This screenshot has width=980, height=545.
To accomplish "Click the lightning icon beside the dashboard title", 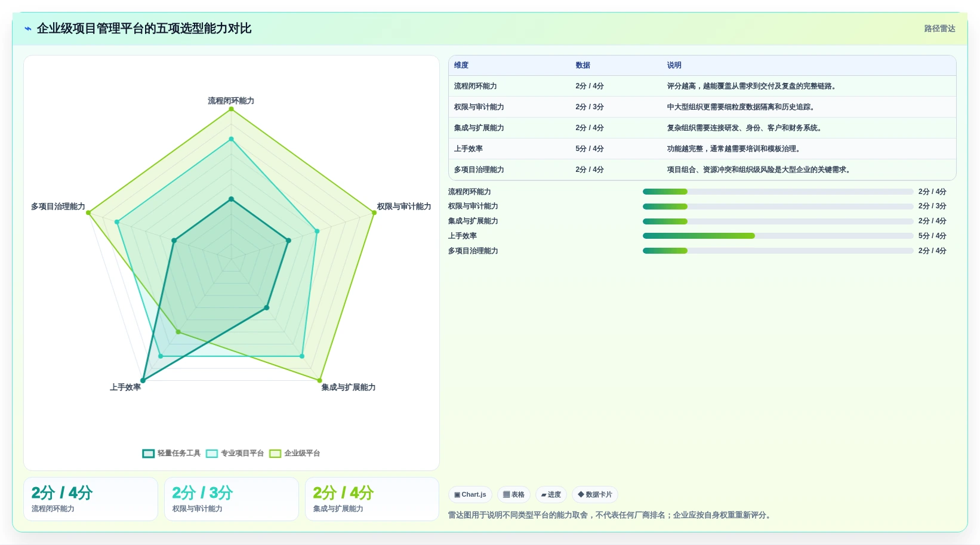I will click(x=27, y=29).
